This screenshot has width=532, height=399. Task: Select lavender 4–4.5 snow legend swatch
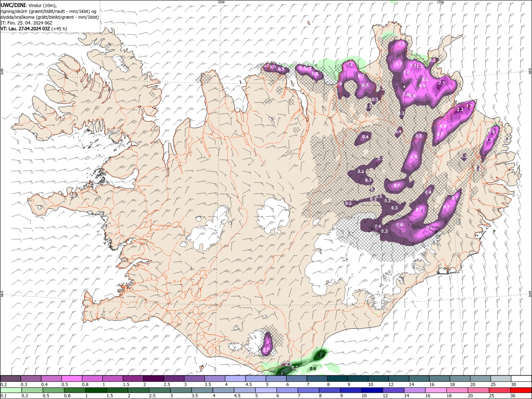235,379
